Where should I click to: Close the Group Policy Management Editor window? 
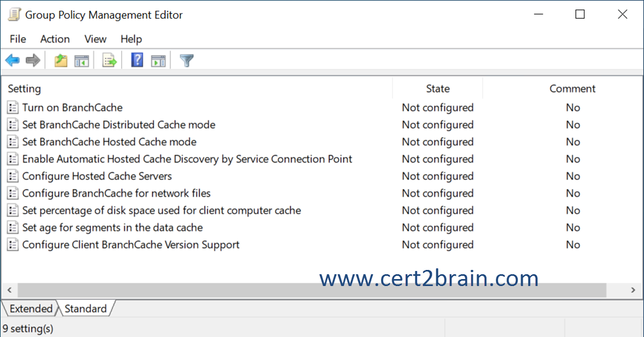coord(623,14)
